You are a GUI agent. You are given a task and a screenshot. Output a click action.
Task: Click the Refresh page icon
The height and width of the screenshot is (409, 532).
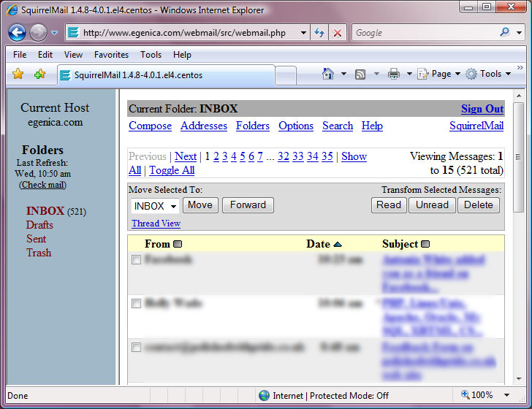[319, 33]
